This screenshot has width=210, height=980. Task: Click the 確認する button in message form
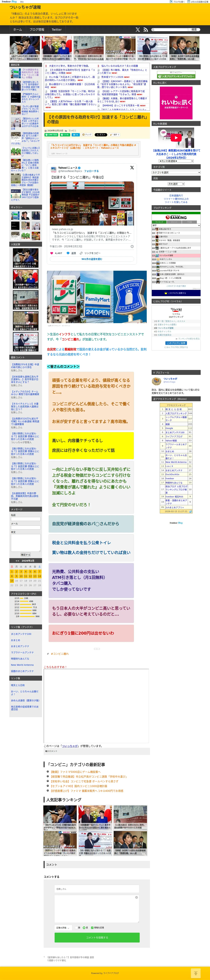pos(26,554)
